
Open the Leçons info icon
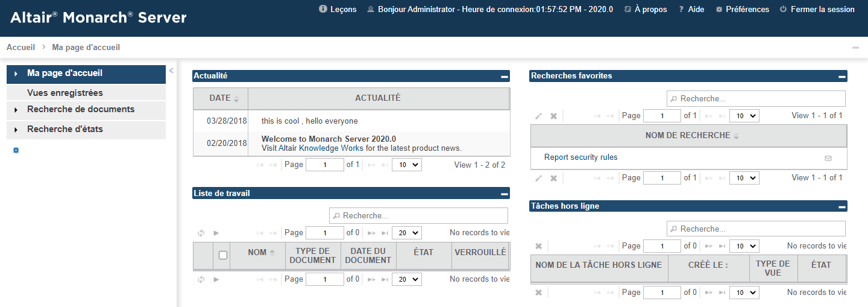[x=323, y=9]
